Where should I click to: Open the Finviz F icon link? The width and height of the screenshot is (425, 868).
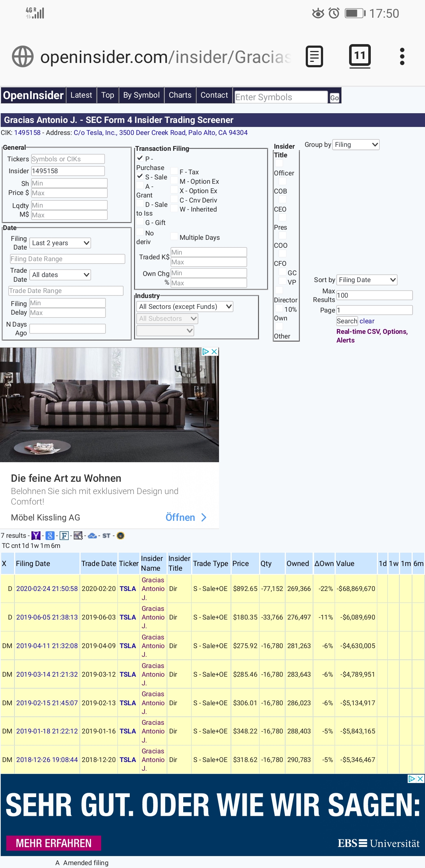pyautogui.click(x=64, y=536)
